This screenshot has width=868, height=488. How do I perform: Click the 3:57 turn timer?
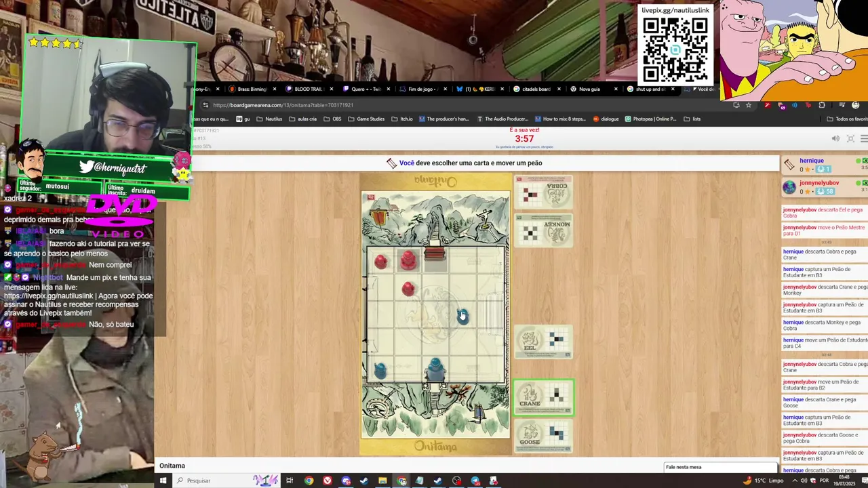(524, 138)
